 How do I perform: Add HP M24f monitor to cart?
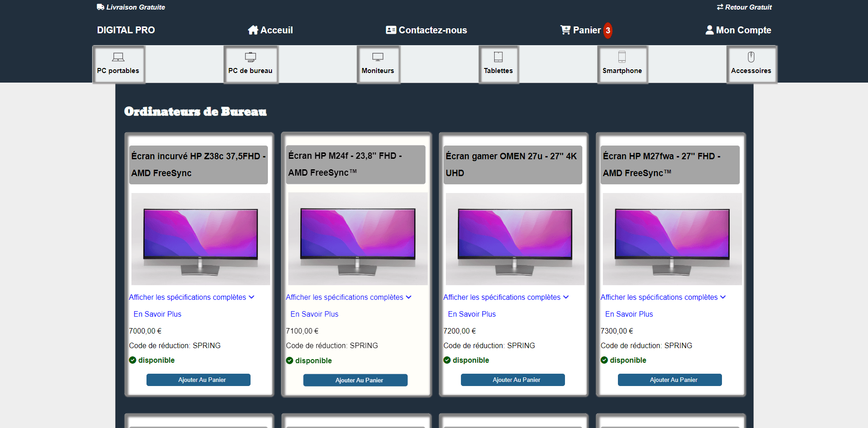tap(356, 380)
